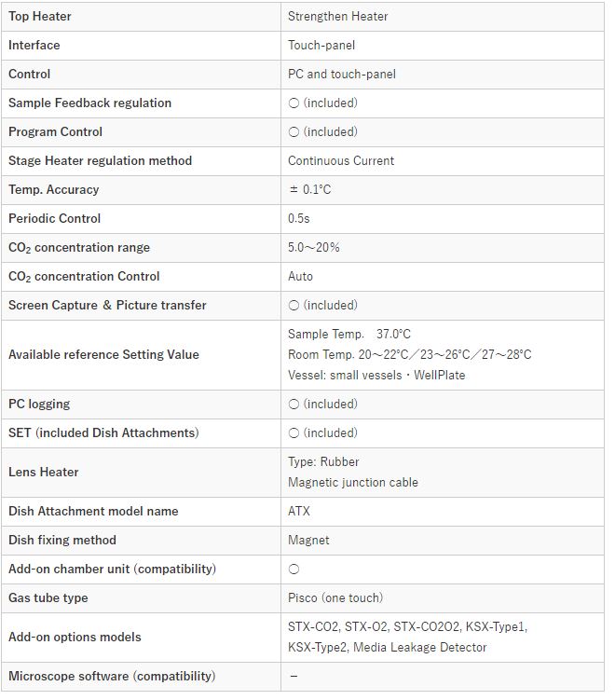This screenshot has width=615, height=700.
Task: Select the "0.5s" Periodic Control value
Action: tap(300, 218)
